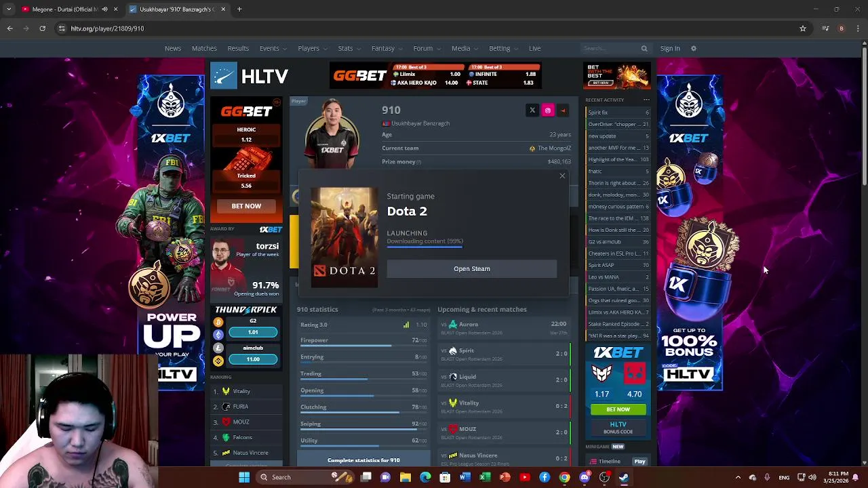The height and width of the screenshot is (488, 868).
Task: Close the Dota 2 launching dialog
Action: point(562,176)
